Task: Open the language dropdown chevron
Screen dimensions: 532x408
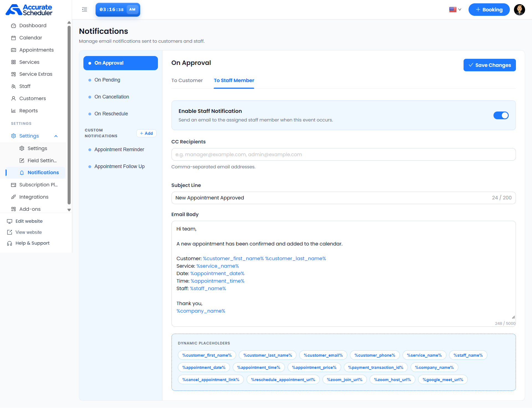Action: pos(460,10)
